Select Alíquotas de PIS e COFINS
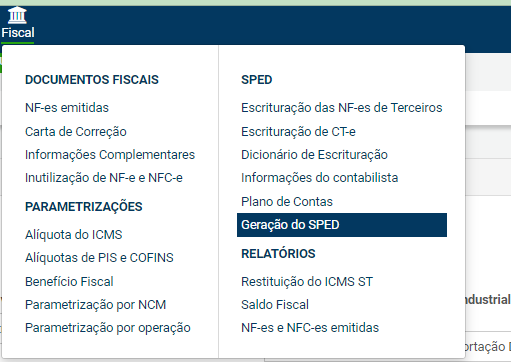The height and width of the screenshot is (362, 511). [99, 258]
